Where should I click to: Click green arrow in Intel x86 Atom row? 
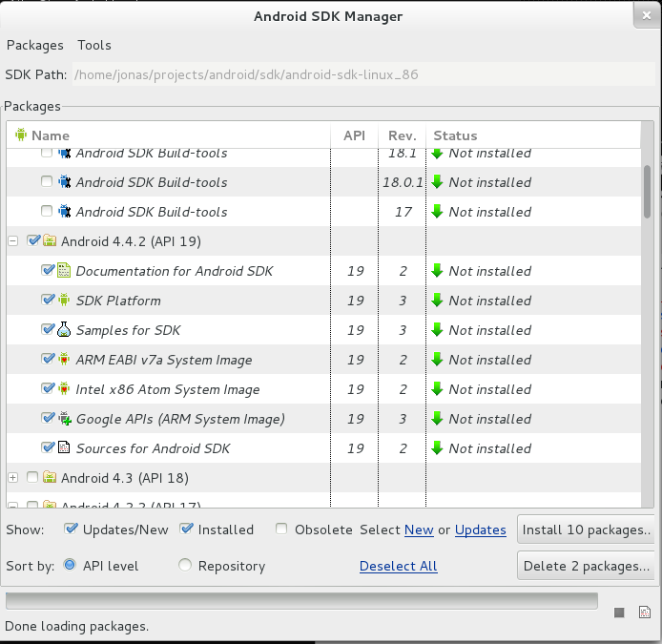tap(438, 388)
